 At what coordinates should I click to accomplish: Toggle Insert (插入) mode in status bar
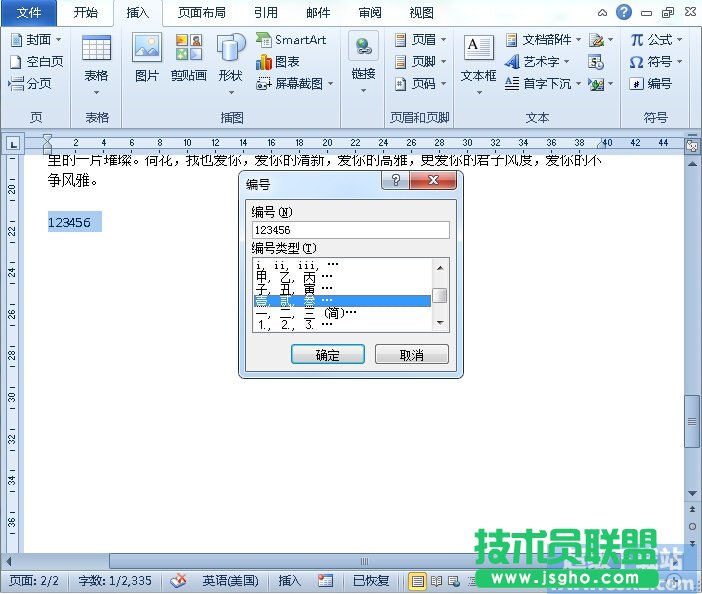click(289, 581)
